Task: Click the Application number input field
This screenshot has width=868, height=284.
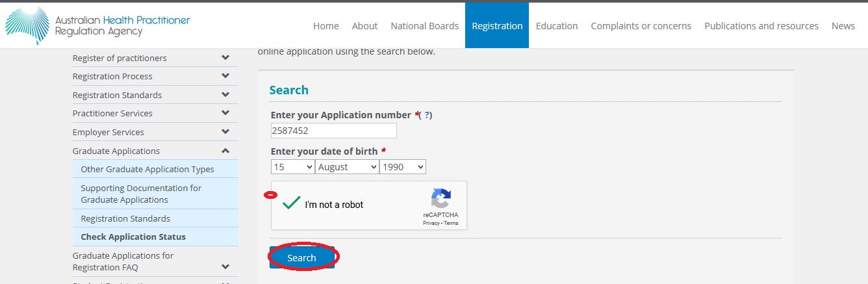Action: click(333, 131)
